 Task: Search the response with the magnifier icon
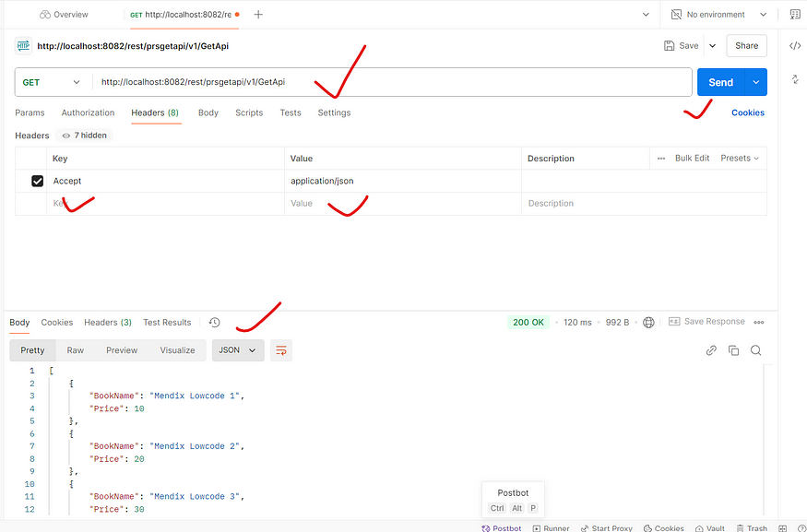point(755,350)
